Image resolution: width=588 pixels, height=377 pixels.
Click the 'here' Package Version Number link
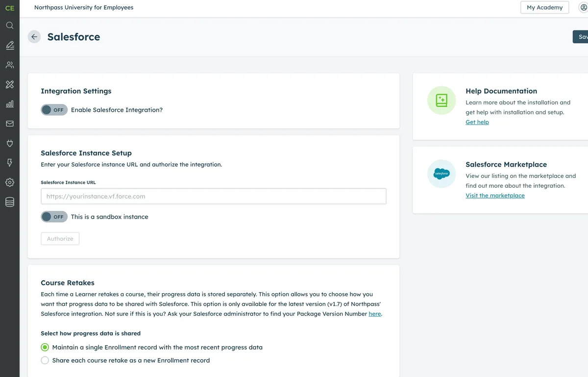pos(374,314)
